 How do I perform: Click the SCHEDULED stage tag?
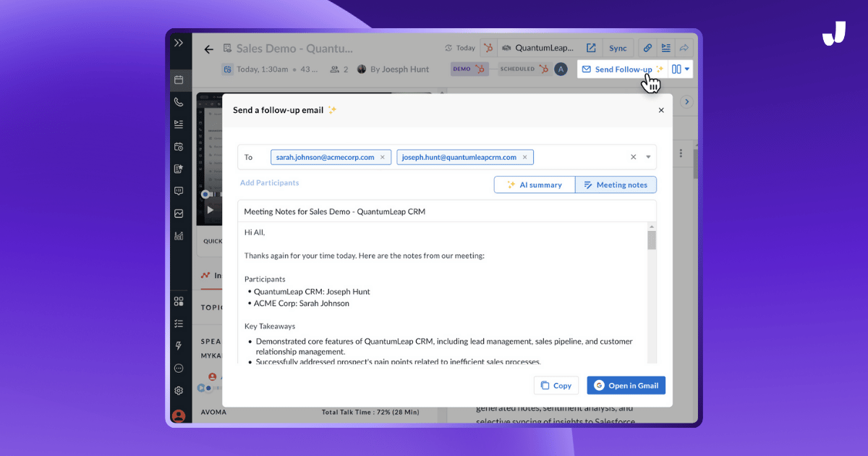(524, 69)
